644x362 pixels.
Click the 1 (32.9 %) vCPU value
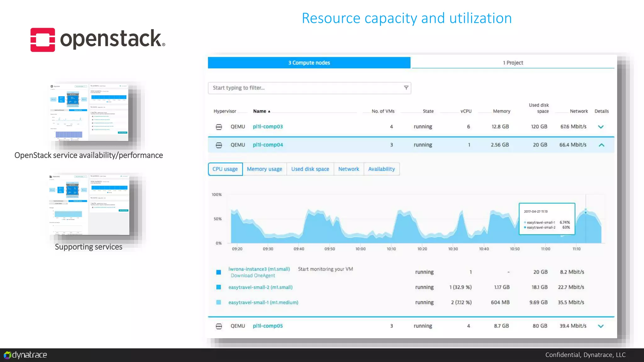coord(460,287)
